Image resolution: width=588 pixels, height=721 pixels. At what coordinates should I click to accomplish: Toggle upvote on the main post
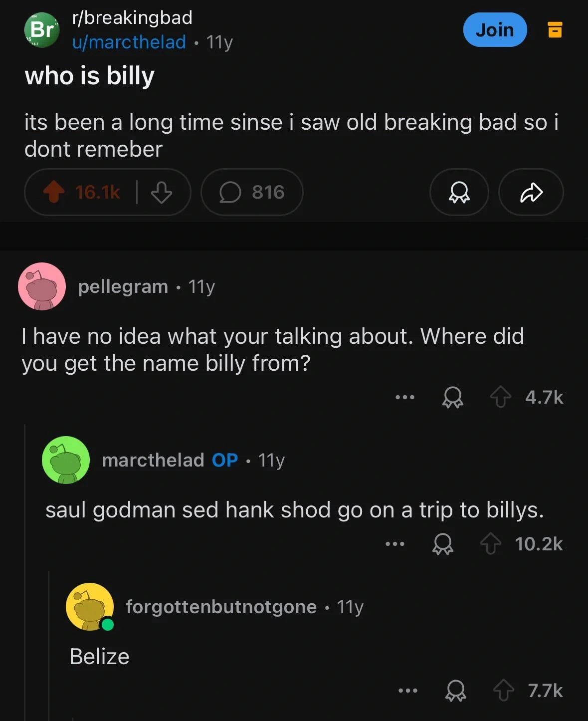(x=54, y=192)
